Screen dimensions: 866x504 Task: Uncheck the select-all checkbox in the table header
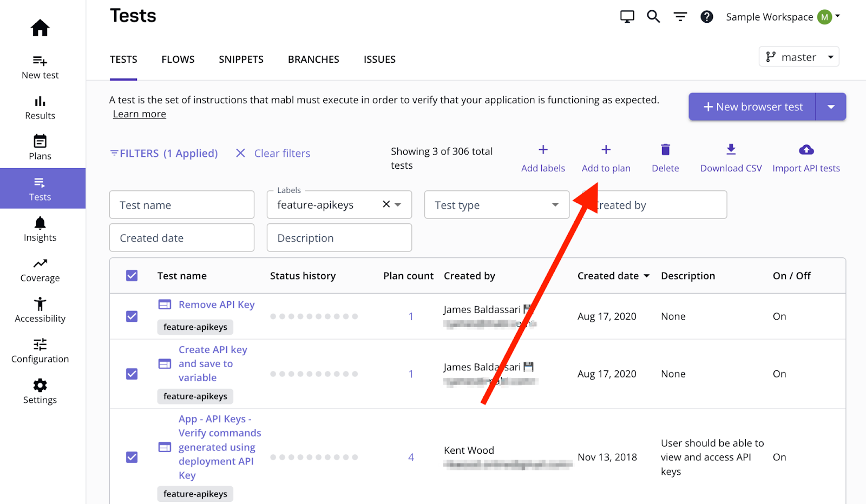(132, 275)
